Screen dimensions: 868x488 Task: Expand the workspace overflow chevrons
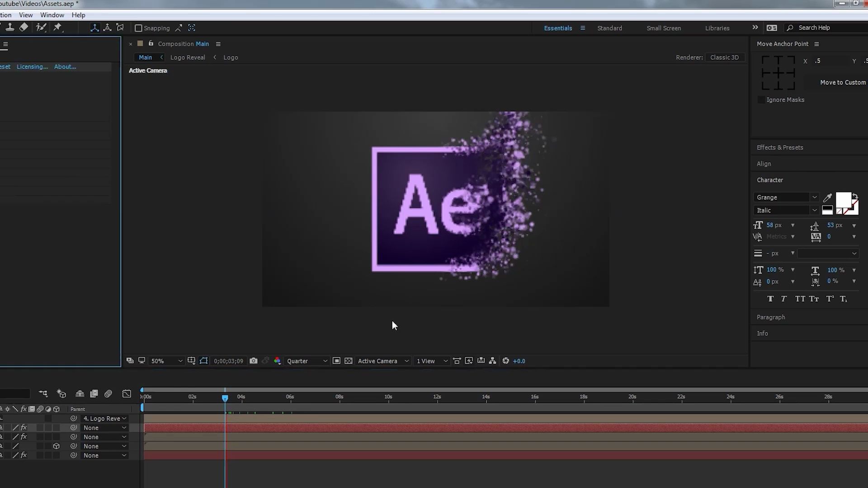(755, 28)
